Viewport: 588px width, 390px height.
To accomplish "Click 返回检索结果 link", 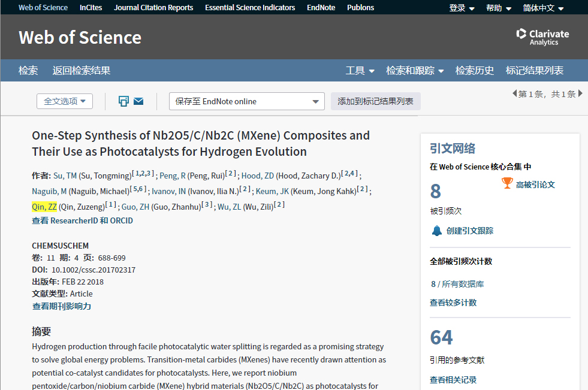I will click(x=82, y=71).
